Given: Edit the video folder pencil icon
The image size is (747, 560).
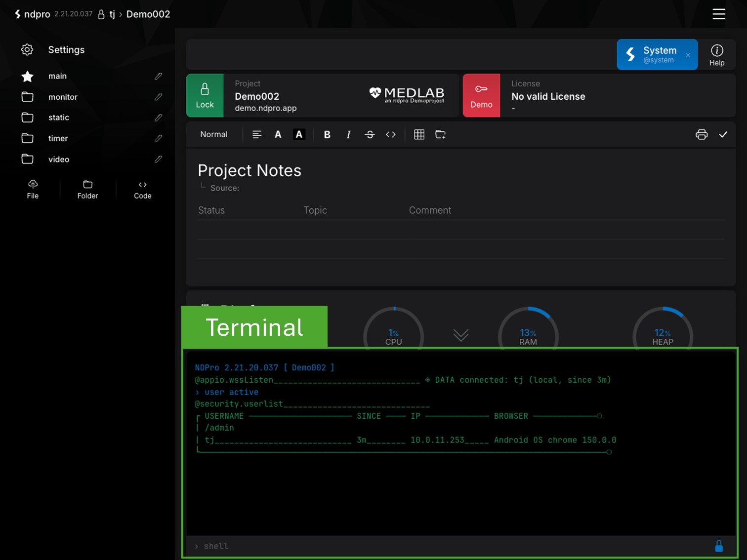Looking at the screenshot, I should (x=158, y=159).
